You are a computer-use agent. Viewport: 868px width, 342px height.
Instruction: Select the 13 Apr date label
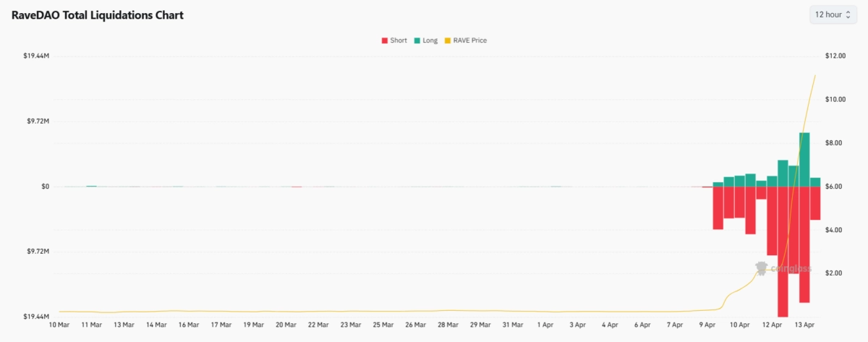805,325
